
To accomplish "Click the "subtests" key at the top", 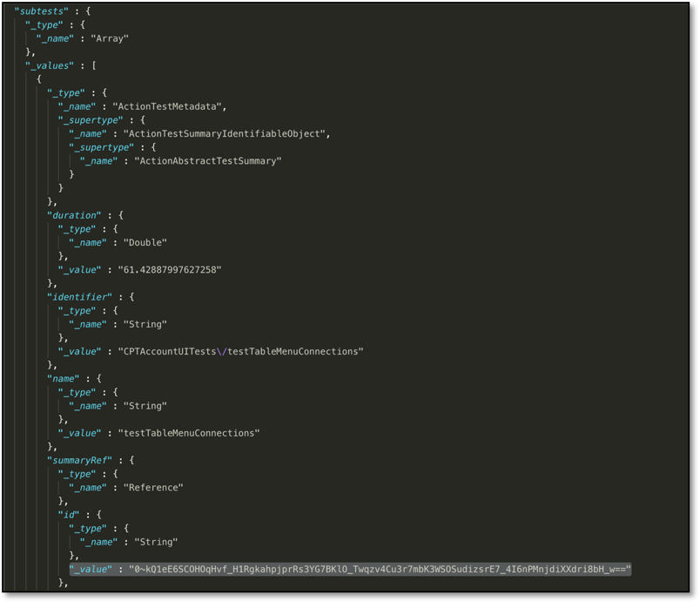I will tap(41, 11).
